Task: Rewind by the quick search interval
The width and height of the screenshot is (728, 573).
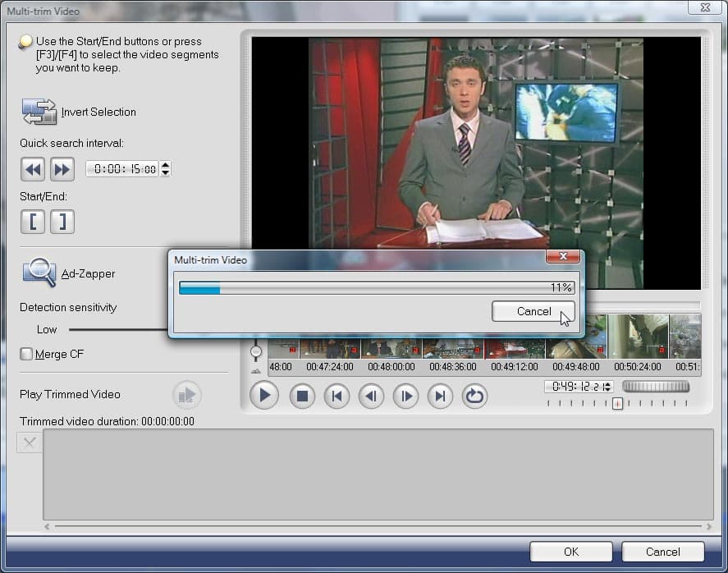Action: coord(33,169)
